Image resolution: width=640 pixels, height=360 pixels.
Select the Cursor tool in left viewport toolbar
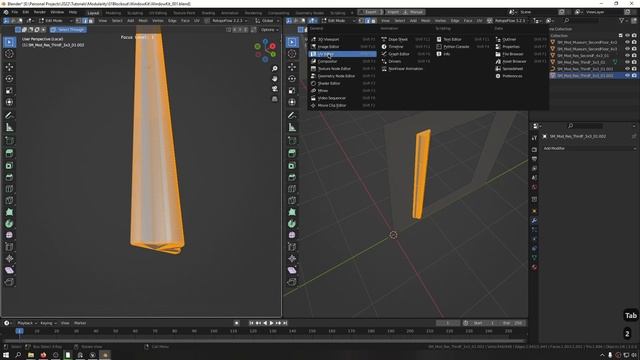tap(9, 54)
